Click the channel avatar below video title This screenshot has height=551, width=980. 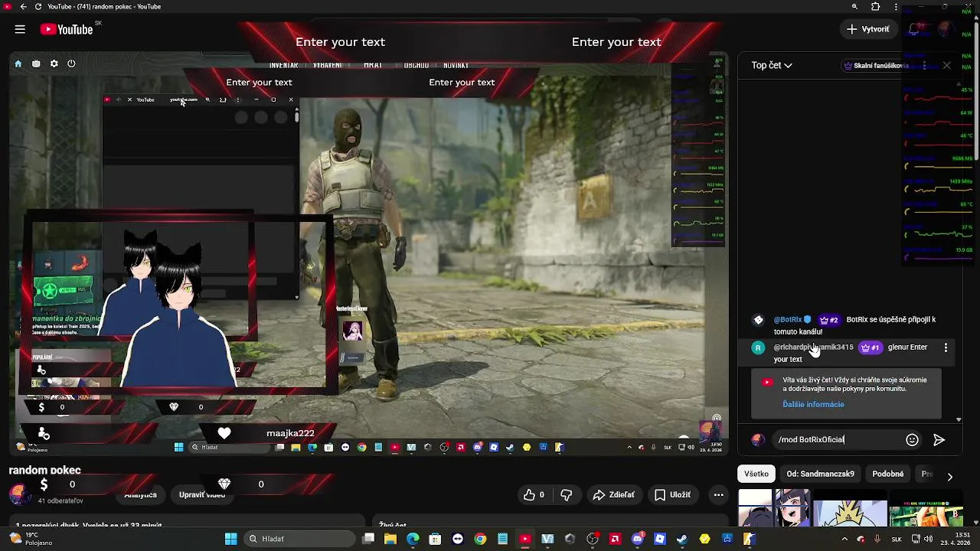click(x=21, y=493)
